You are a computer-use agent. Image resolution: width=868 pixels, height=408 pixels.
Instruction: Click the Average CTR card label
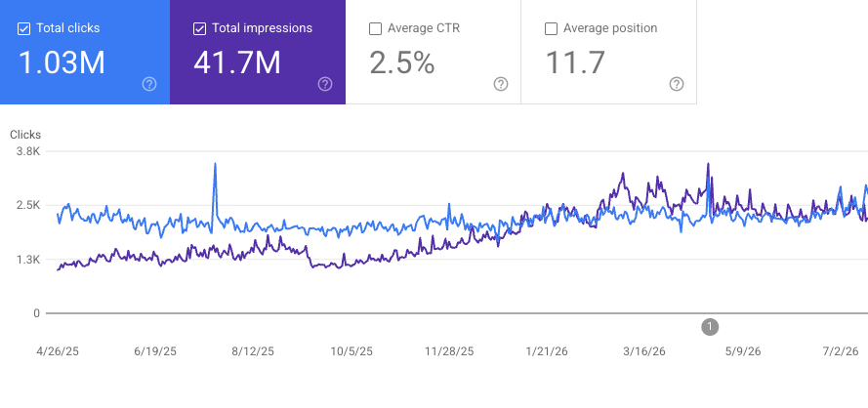(x=424, y=28)
